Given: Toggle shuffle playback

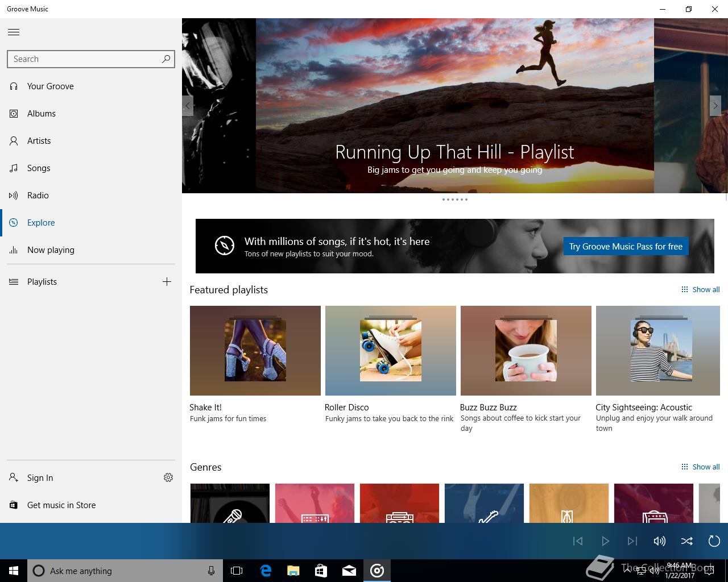Looking at the screenshot, I should pos(687,541).
